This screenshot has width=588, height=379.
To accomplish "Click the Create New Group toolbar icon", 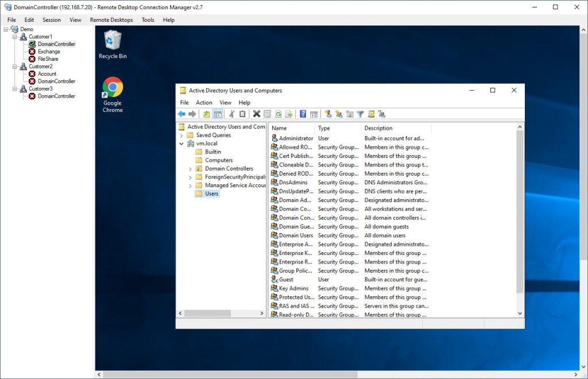I will (x=339, y=113).
